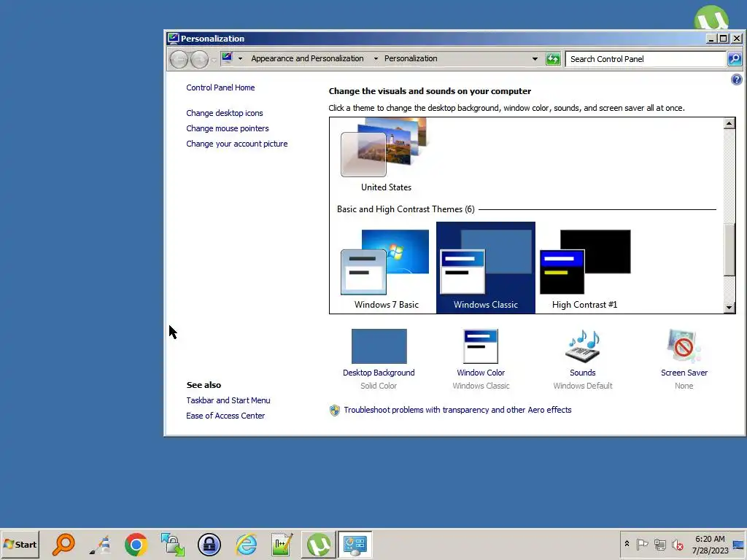
Task: Click the muted volume tray icon
Action: click(677, 544)
